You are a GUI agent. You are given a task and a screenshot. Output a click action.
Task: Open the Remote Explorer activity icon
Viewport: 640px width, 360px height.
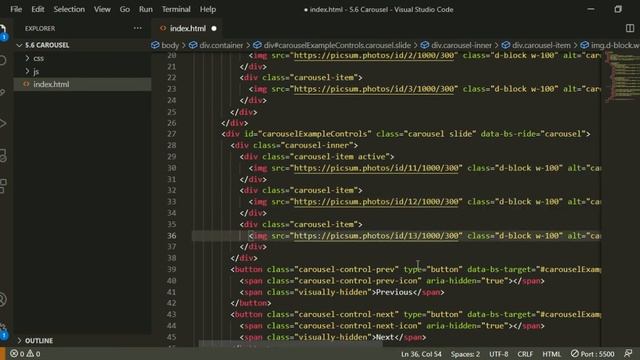pos(3,155)
